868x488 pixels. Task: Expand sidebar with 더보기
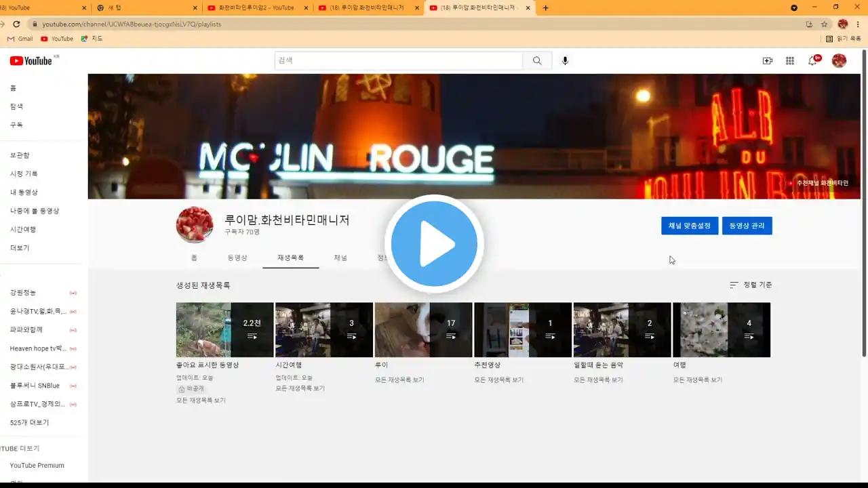(20, 248)
